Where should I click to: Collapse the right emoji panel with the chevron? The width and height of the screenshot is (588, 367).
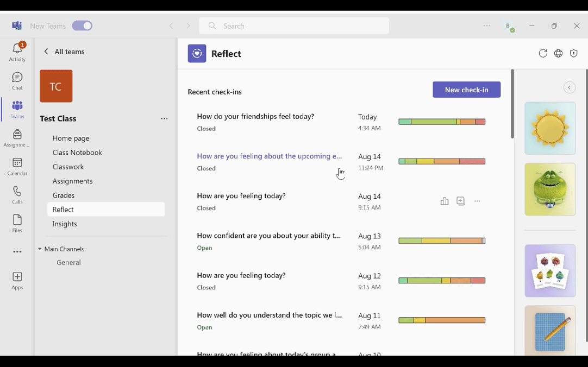pyautogui.click(x=569, y=87)
